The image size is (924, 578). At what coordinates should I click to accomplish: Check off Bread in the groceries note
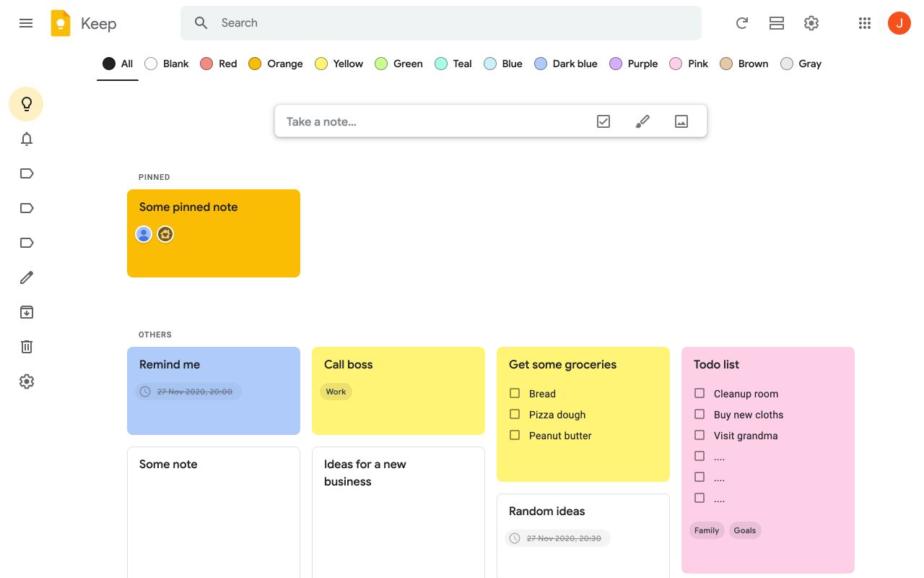tap(515, 393)
